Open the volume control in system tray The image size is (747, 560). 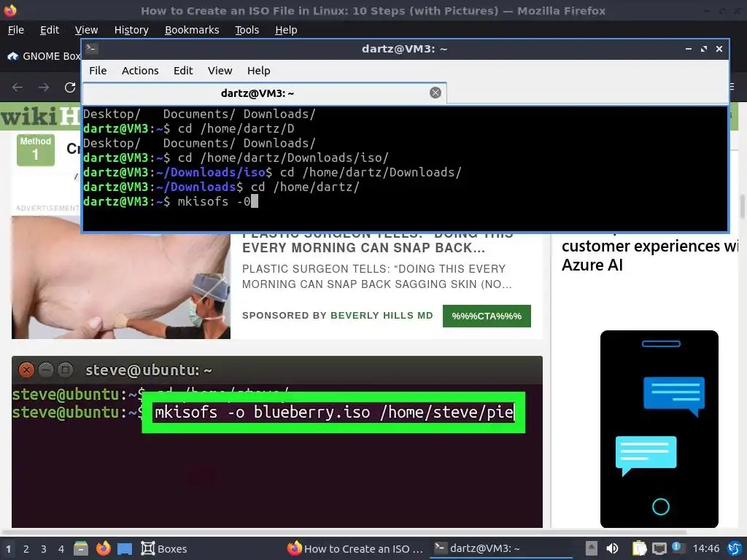coord(612,548)
